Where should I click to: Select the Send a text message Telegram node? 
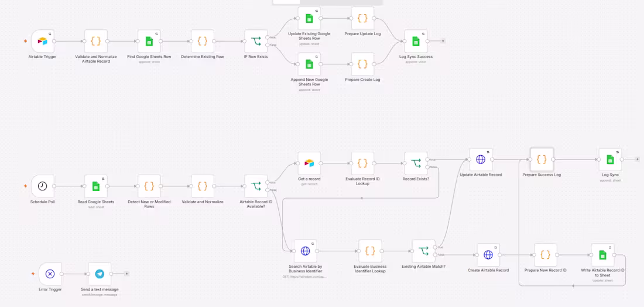(100, 274)
